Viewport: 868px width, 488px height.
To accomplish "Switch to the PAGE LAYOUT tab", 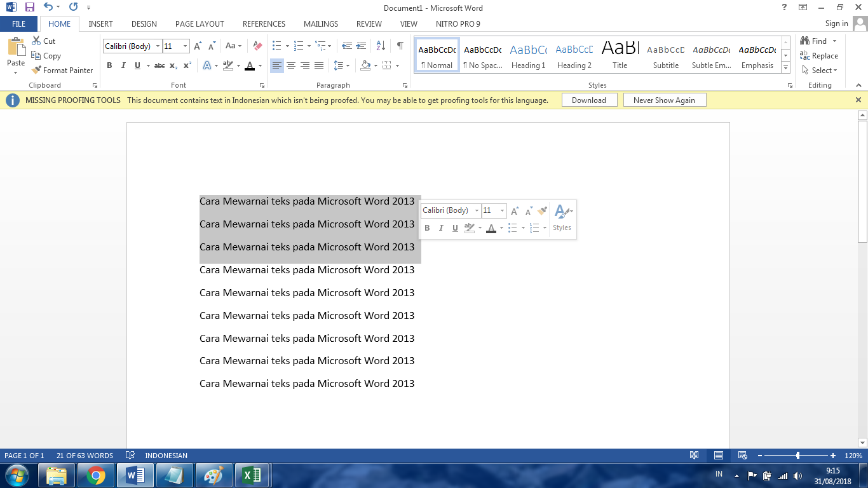I will 200,24.
